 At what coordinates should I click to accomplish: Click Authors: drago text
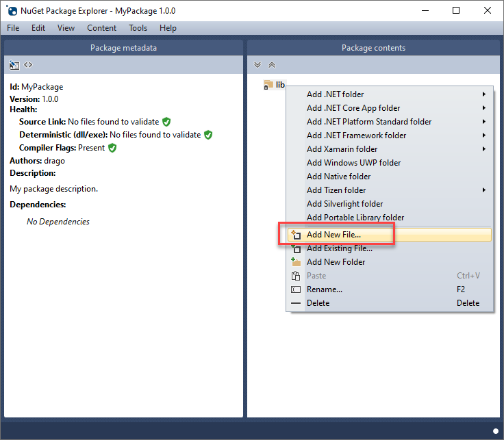(x=37, y=161)
